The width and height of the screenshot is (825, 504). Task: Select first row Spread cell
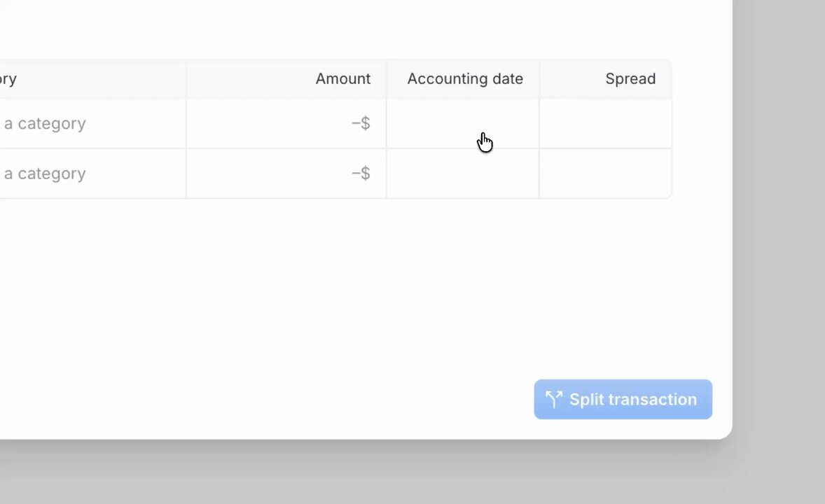606,124
